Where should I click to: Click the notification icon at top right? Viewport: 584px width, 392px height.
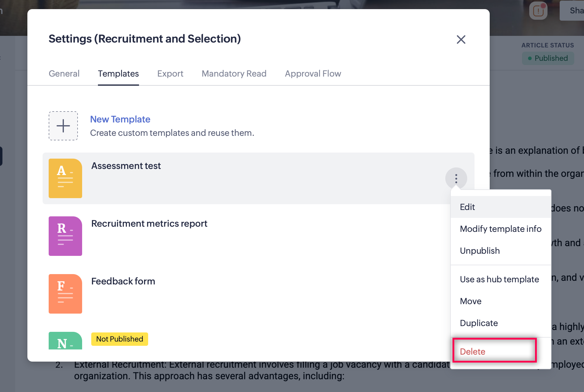538,11
